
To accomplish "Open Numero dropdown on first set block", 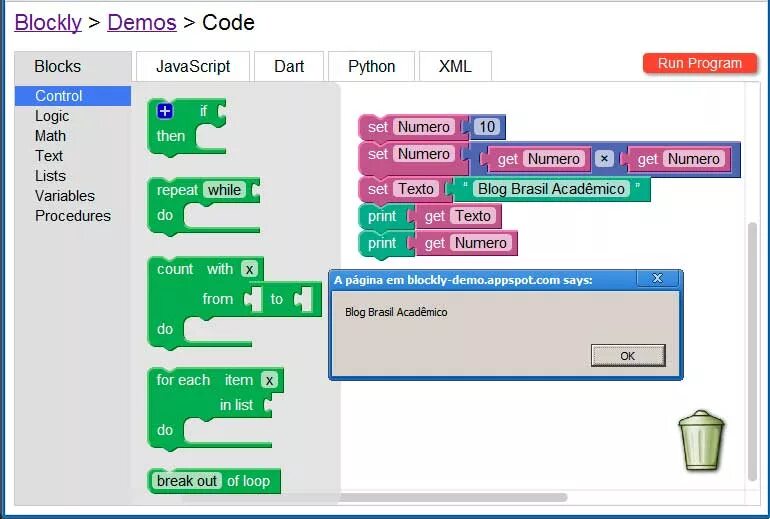I will pos(424,127).
